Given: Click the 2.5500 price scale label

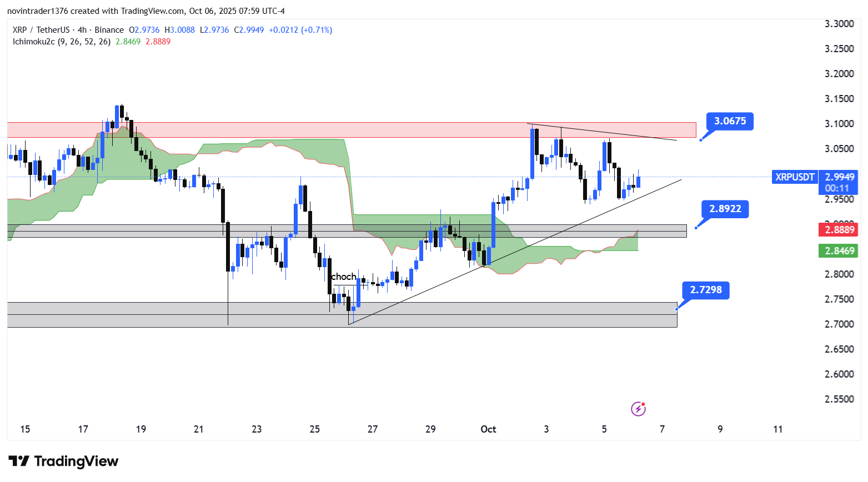Looking at the screenshot, I should pos(839,399).
